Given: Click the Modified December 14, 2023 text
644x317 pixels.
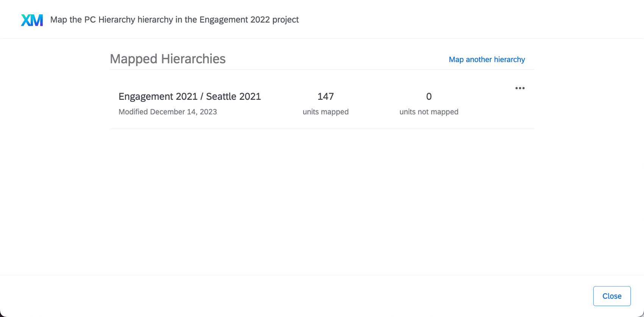Looking at the screenshot, I should coord(167,112).
